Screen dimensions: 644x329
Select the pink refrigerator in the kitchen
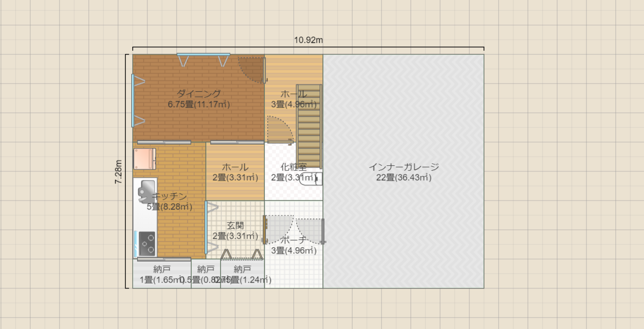[144, 158]
